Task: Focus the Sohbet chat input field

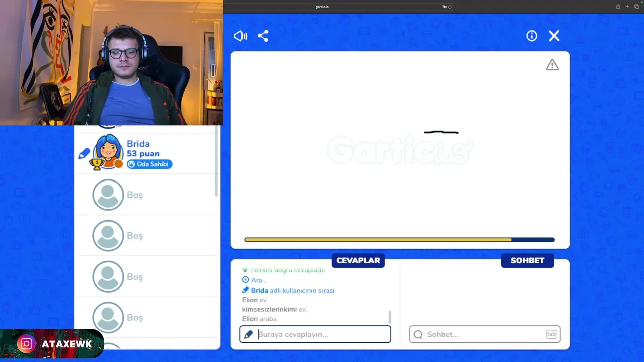Action: (485, 334)
